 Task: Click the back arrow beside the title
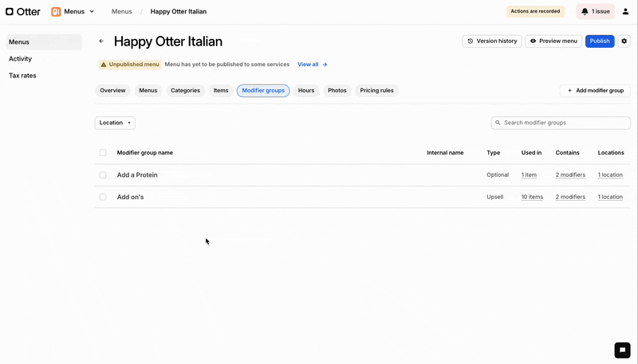[101, 41]
